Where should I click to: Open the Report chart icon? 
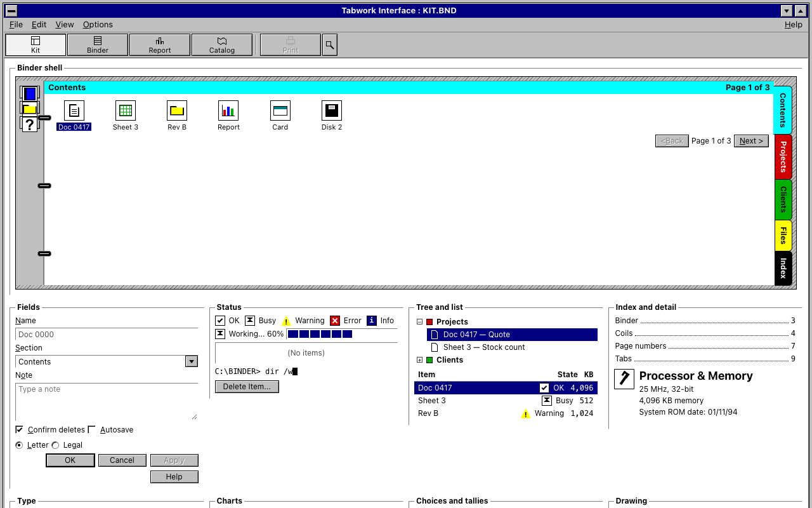pos(228,110)
